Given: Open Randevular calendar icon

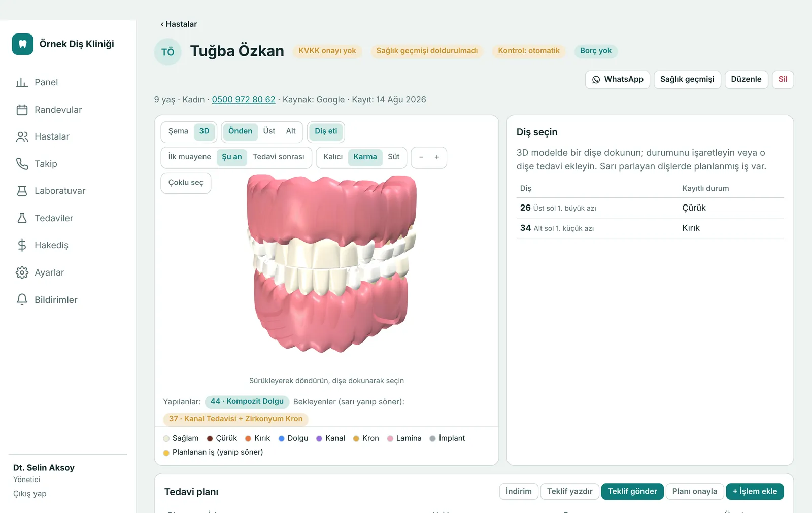Looking at the screenshot, I should [x=22, y=110].
